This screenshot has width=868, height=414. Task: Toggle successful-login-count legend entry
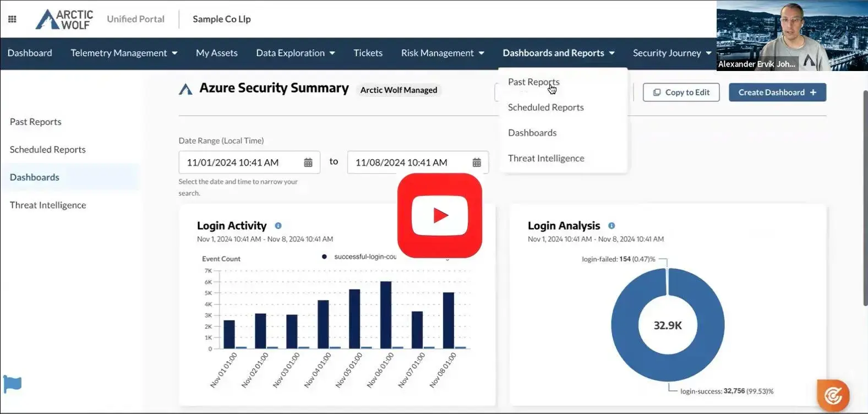(359, 257)
